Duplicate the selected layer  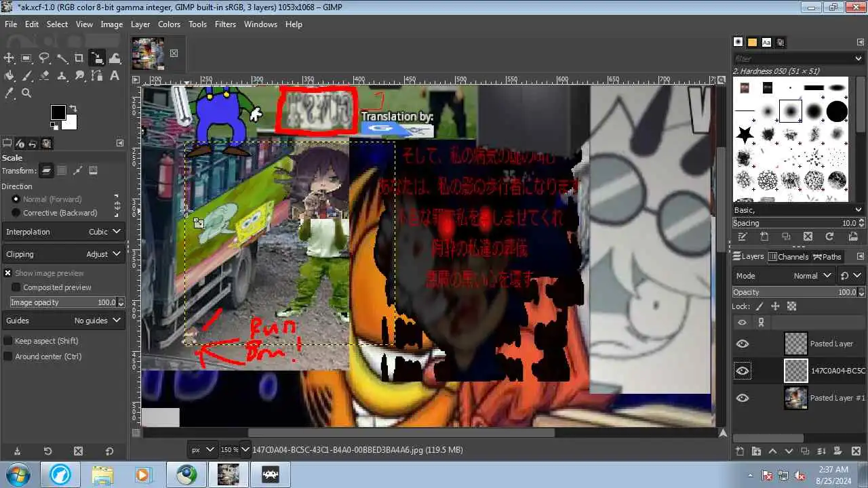806,451
